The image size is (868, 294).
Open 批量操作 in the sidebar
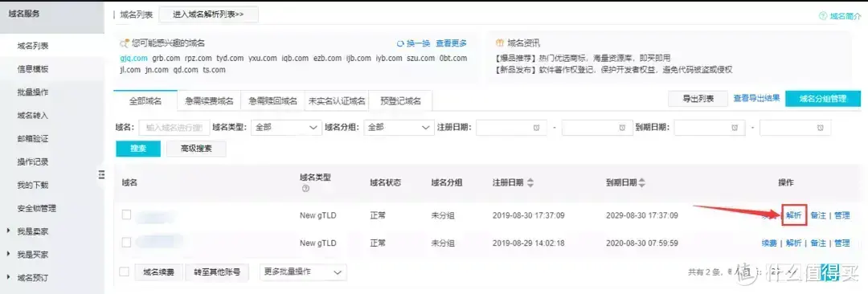point(33,92)
